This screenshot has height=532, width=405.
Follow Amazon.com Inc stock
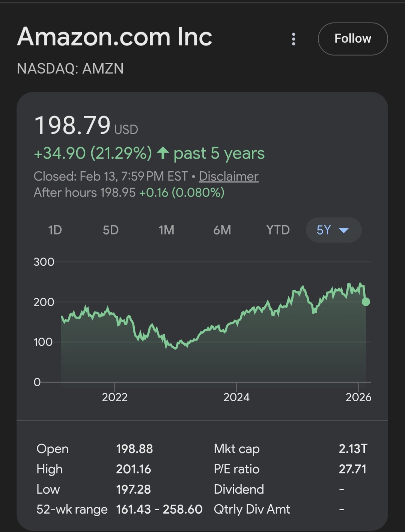[x=352, y=39]
